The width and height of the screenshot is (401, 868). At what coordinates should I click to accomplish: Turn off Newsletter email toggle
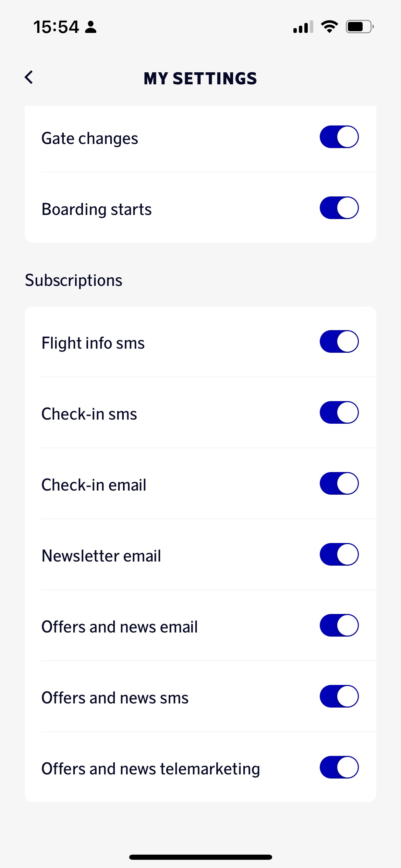(x=339, y=554)
